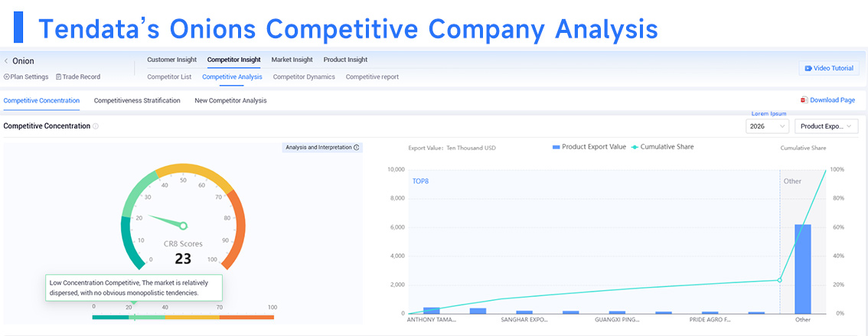Click the Video Tutorial camera icon
868x336 pixels.
tap(808, 68)
